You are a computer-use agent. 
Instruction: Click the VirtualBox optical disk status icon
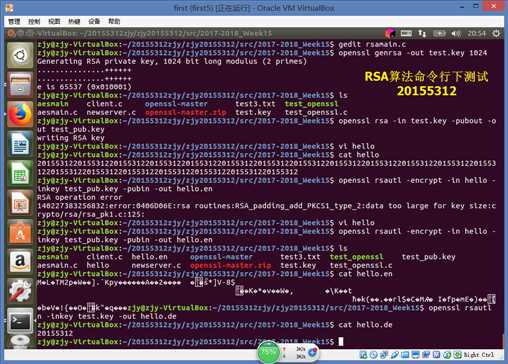point(373,355)
